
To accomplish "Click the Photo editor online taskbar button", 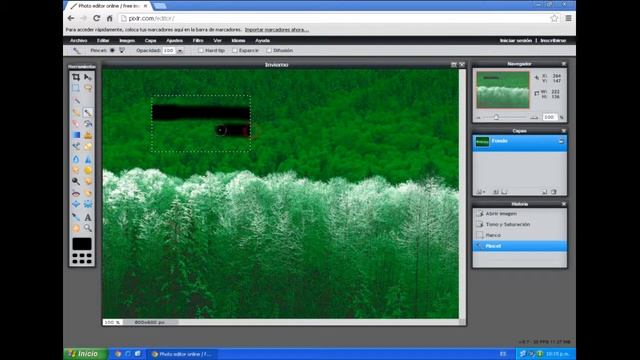I will (182, 354).
